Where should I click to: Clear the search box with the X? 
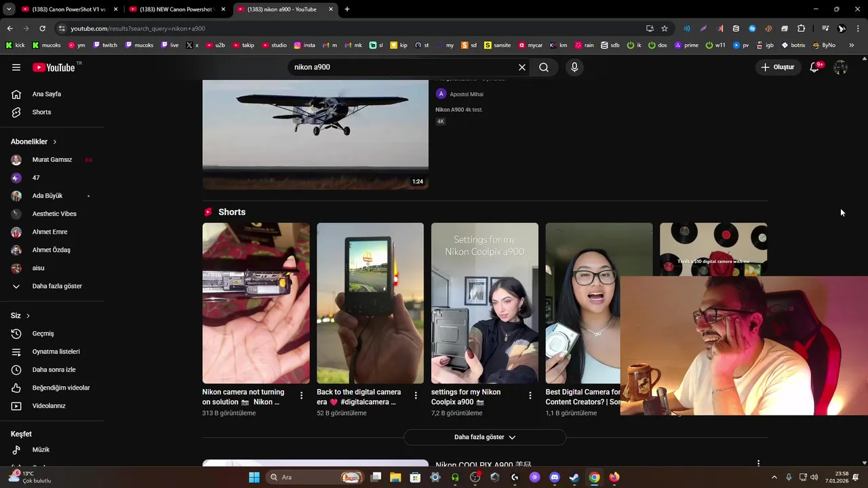522,67
